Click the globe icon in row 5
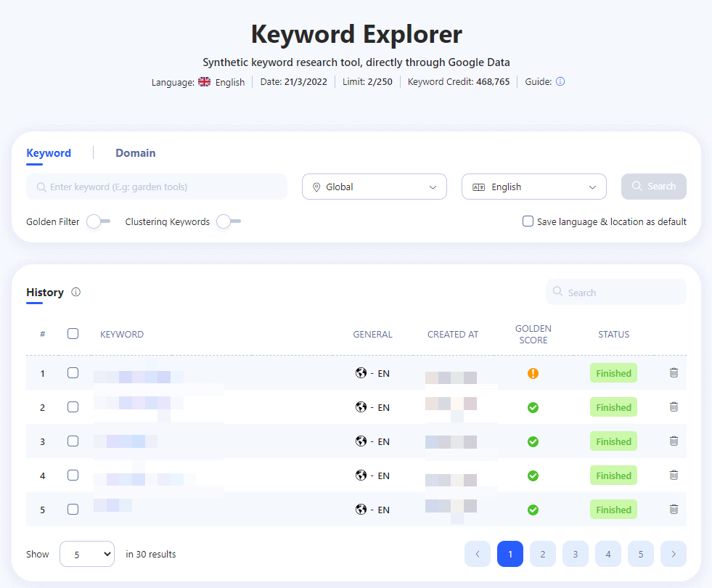The height and width of the screenshot is (588, 712). [x=361, y=509]
